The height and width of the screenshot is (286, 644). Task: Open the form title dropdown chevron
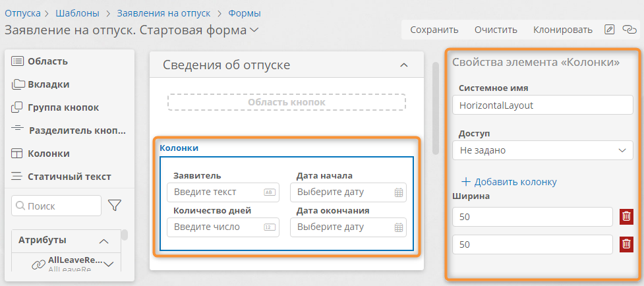click(254, 30)
